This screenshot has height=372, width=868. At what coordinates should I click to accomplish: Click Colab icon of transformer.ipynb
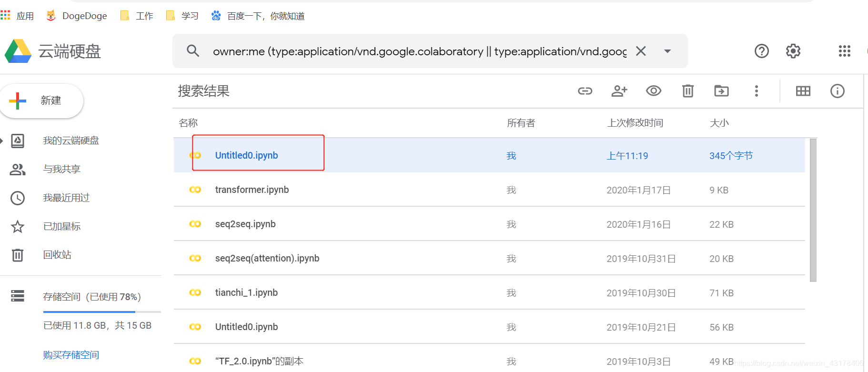[x=195, y=190]
